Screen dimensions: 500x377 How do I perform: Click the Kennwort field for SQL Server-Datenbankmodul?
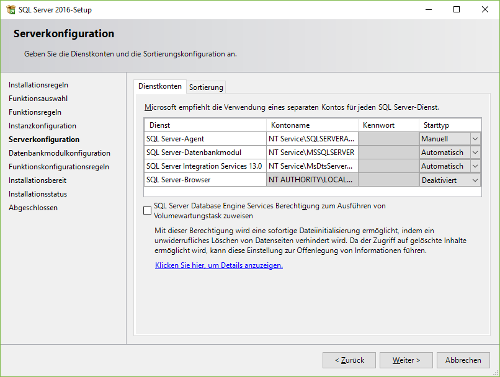[389, 152]
